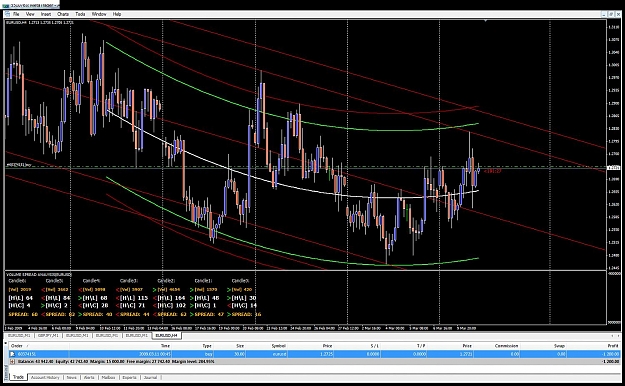Viewport: 625px width, 386px height.
Task: Click the open price 1.2725 cell
Action: tap(327, 354)
